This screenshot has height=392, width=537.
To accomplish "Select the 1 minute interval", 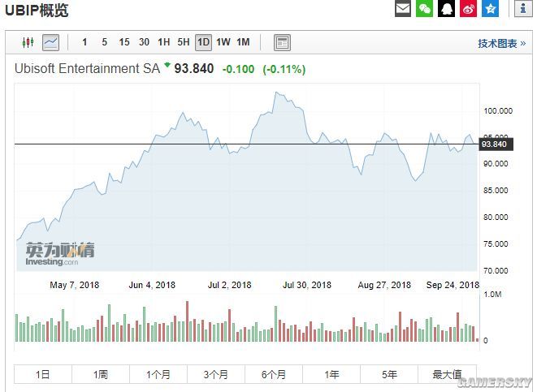I will [84, 42].
